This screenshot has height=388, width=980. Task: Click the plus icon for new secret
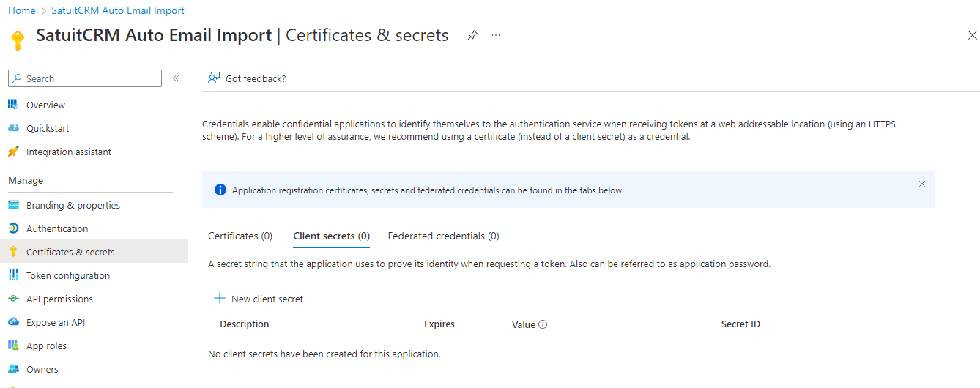(x=219, y=299)
